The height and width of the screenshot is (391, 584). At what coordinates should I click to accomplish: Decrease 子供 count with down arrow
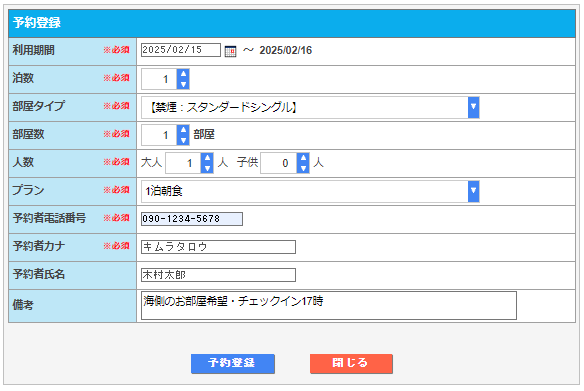click(303, 168)
